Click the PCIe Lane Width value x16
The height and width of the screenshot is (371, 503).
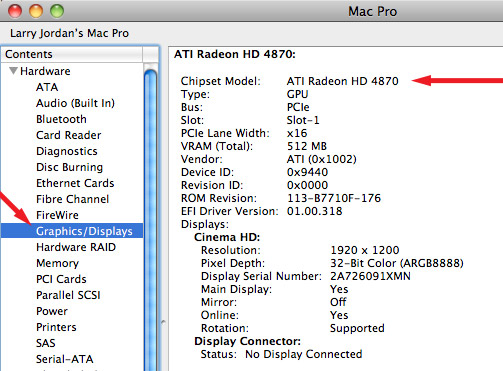(297, 133)
